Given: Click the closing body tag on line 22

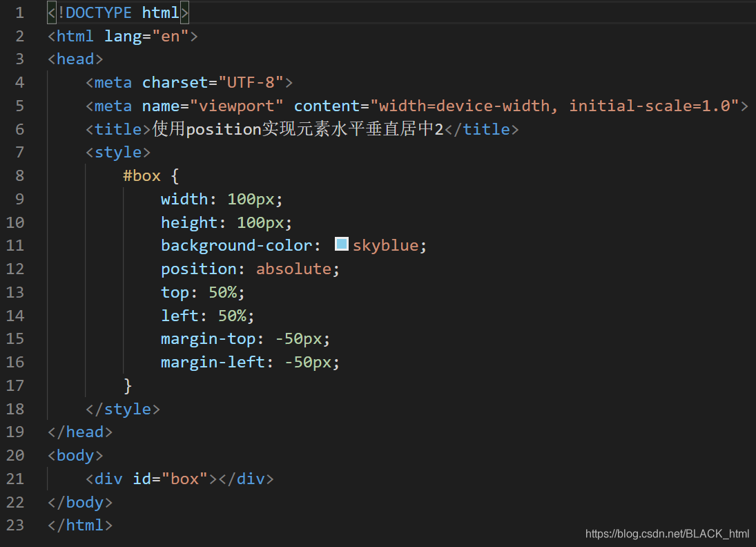Looking at the screenshot, I should tap(80, 502).
